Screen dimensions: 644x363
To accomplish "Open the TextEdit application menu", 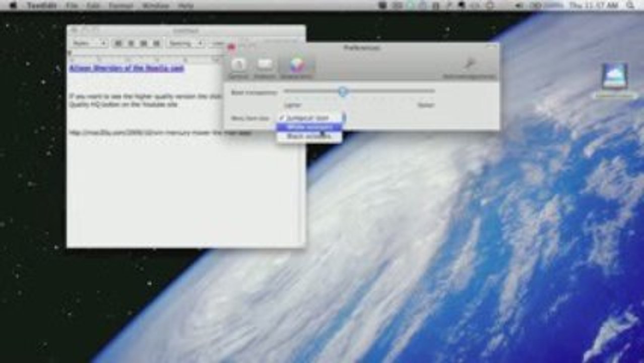I will pyautogui.click(x=41, y=5).
